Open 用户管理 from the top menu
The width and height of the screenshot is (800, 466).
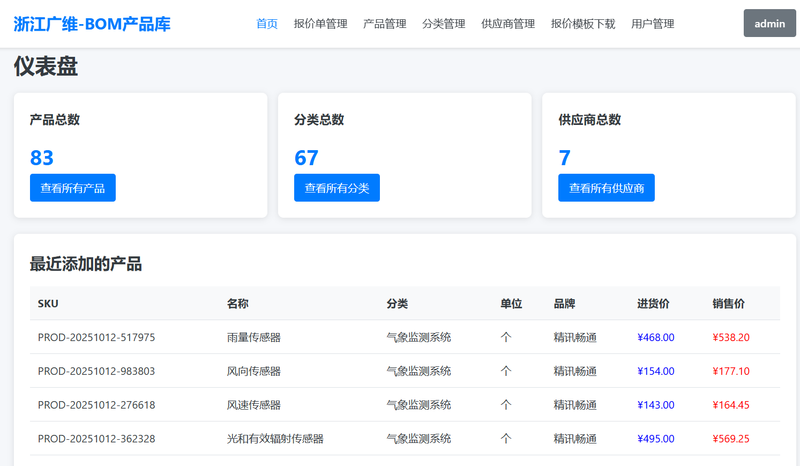coord(653,24)
